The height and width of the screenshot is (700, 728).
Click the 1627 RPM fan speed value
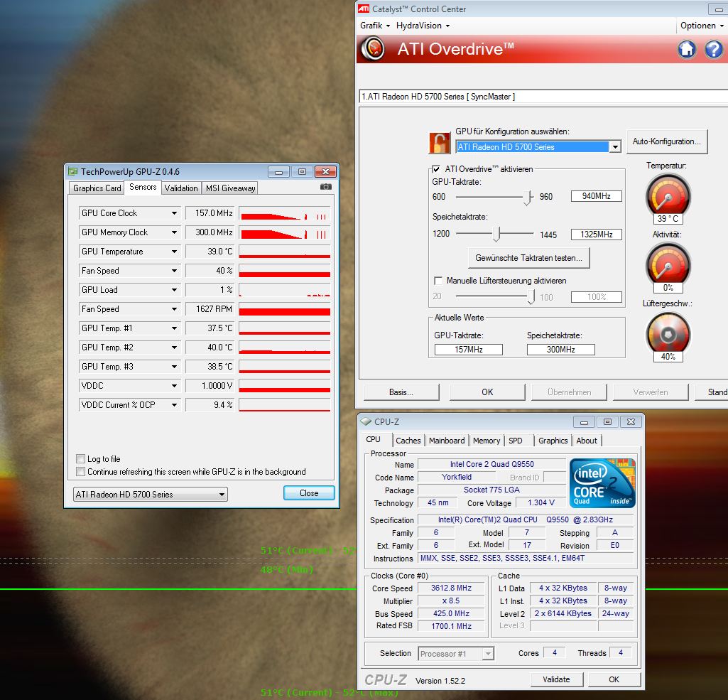[x=211, y=309]
